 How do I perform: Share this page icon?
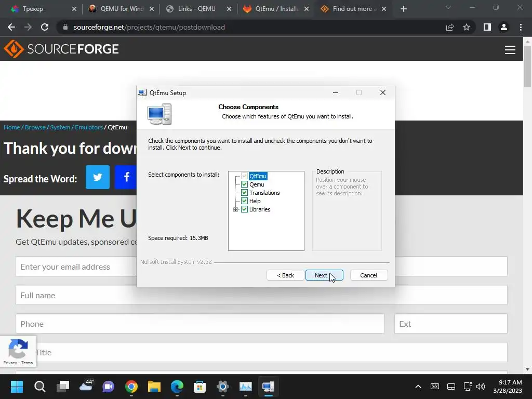click(x=450, y=27)
